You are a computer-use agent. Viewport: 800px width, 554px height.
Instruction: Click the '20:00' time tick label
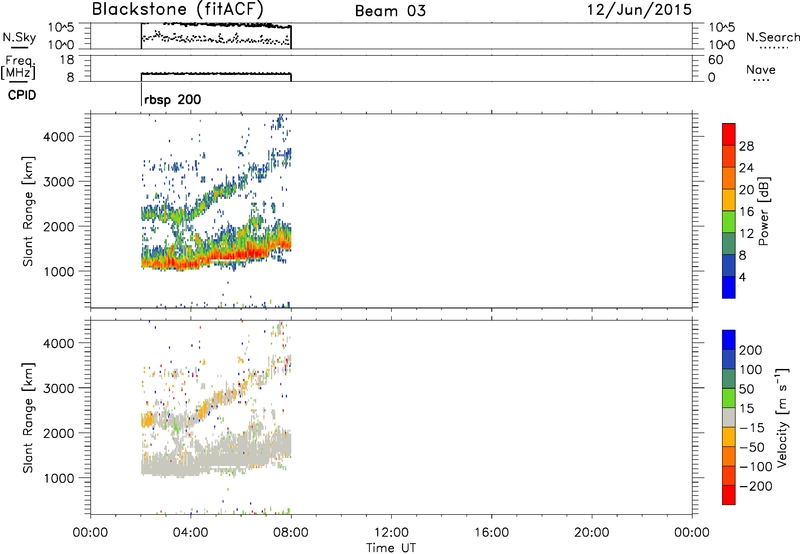(x=592, y=533)
